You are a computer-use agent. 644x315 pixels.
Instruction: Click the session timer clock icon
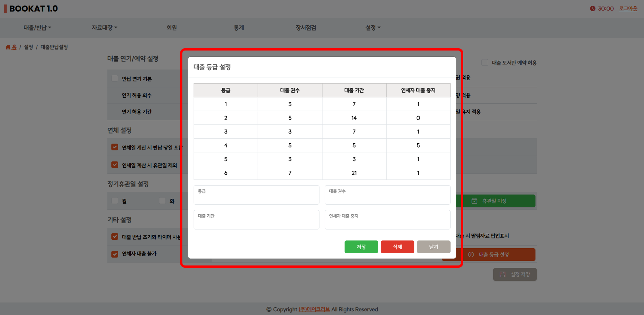pyautogui.click(x=592, y=9)
